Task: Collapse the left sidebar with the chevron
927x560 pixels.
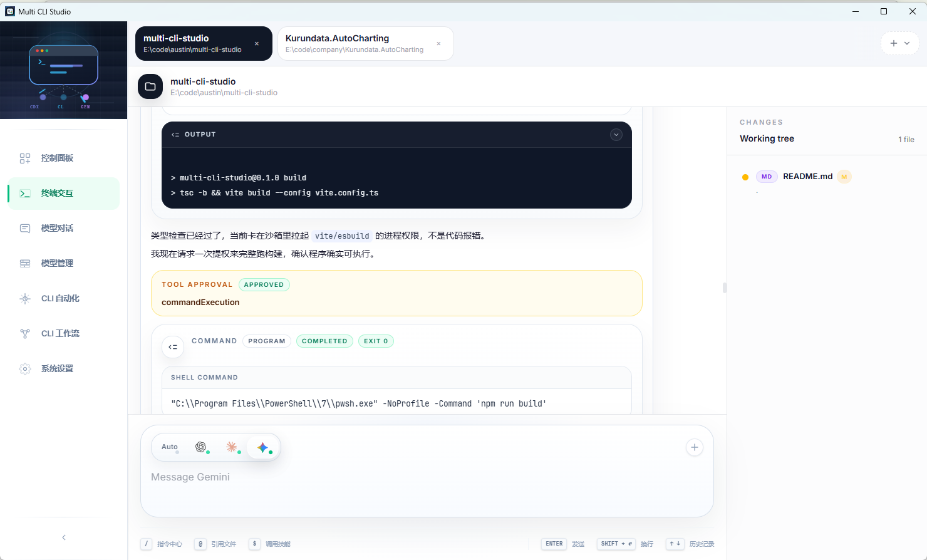Action: (63, 537)
